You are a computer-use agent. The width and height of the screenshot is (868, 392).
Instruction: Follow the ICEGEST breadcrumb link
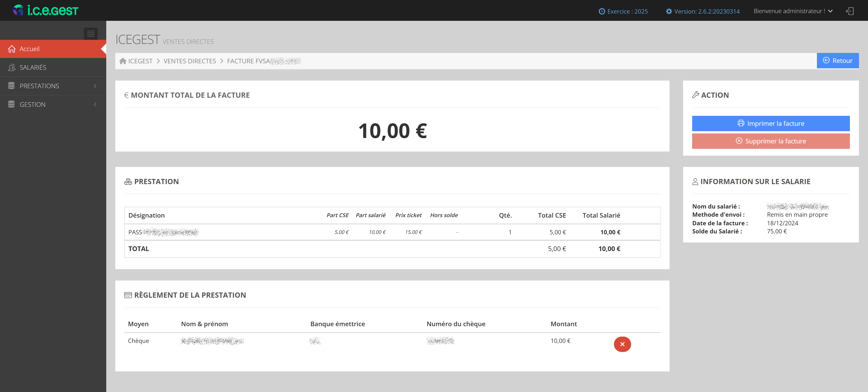click(x=140, y=61)
